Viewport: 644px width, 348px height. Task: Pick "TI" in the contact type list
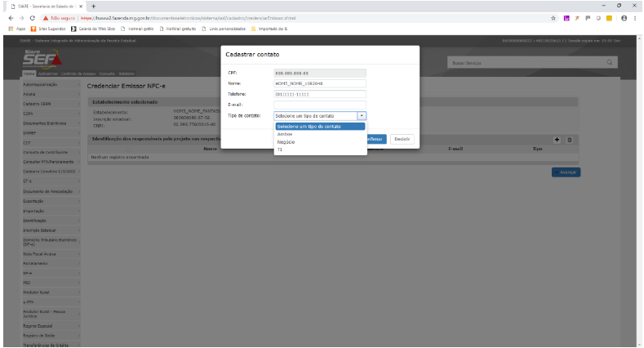(x=280, y=149)
